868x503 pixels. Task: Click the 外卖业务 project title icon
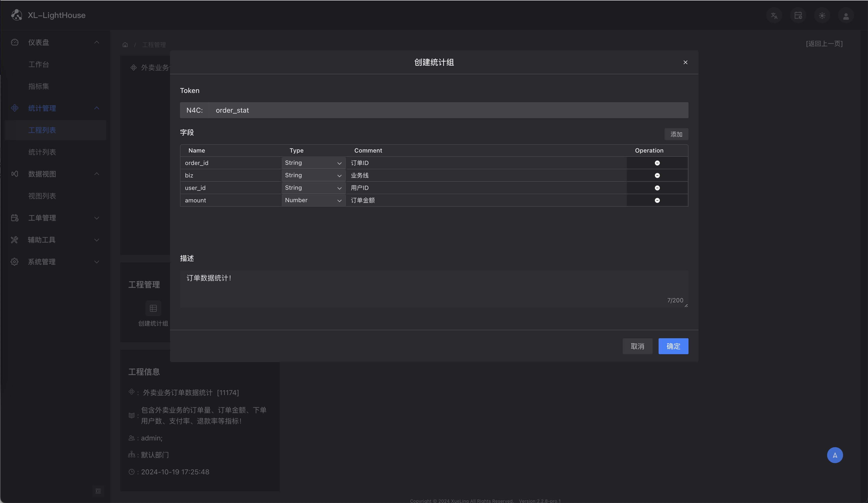click(x=134, y=68)
